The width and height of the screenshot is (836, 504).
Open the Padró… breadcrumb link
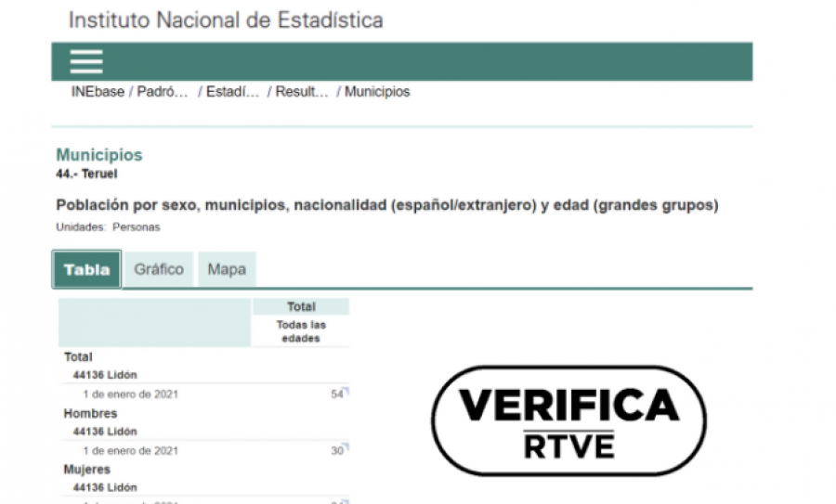tap(163, 92)
